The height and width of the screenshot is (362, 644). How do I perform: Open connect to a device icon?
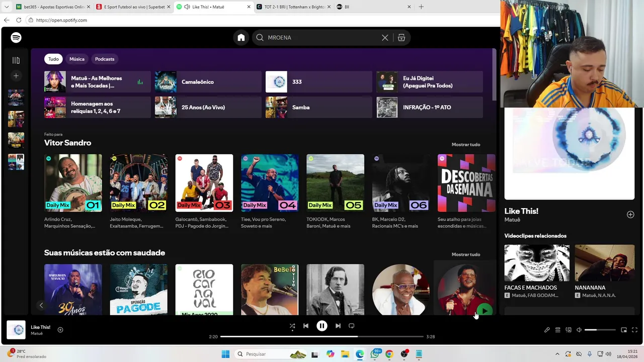pos(569,330)
